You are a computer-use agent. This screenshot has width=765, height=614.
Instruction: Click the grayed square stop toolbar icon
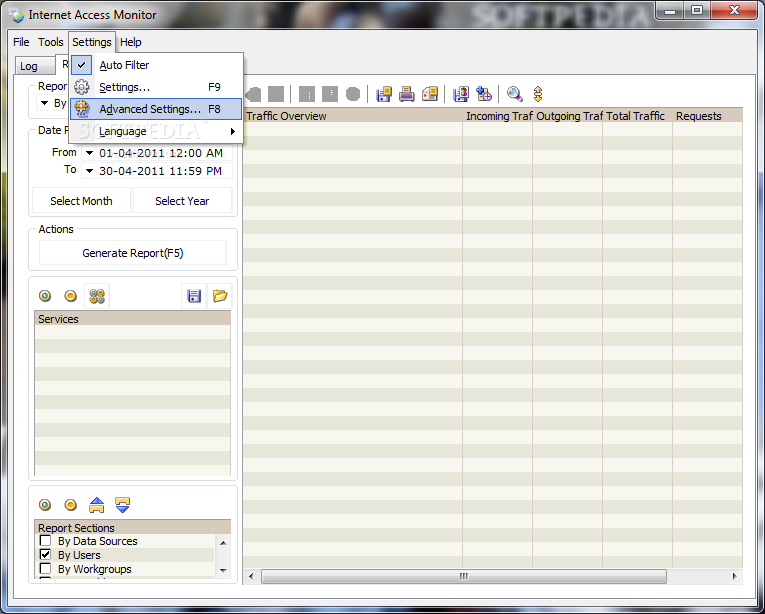coord(276,94)
